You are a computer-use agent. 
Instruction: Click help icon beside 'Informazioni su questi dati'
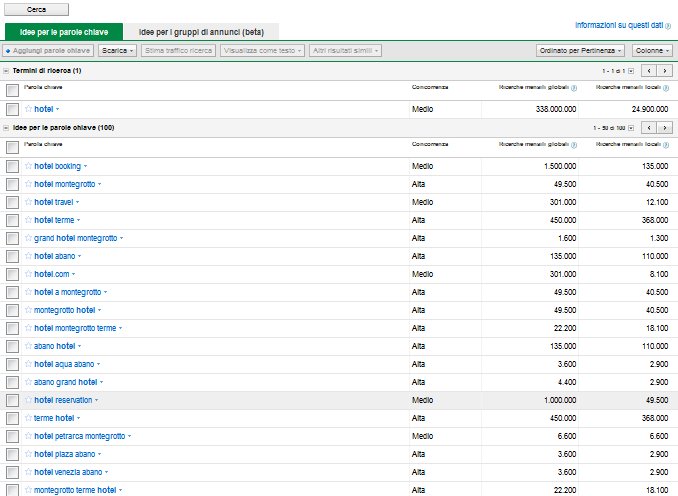click(x=668, y=26)
